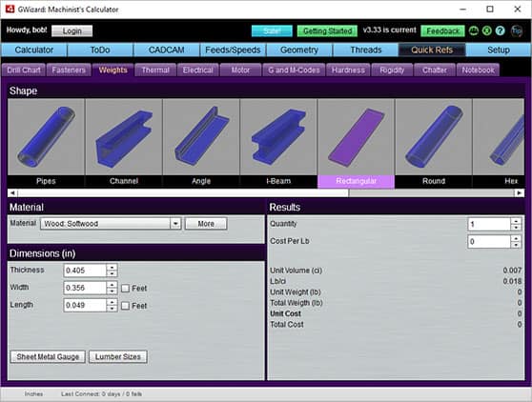
Task: Switch to the Hardness sub-tab
Action: point(348,70)
